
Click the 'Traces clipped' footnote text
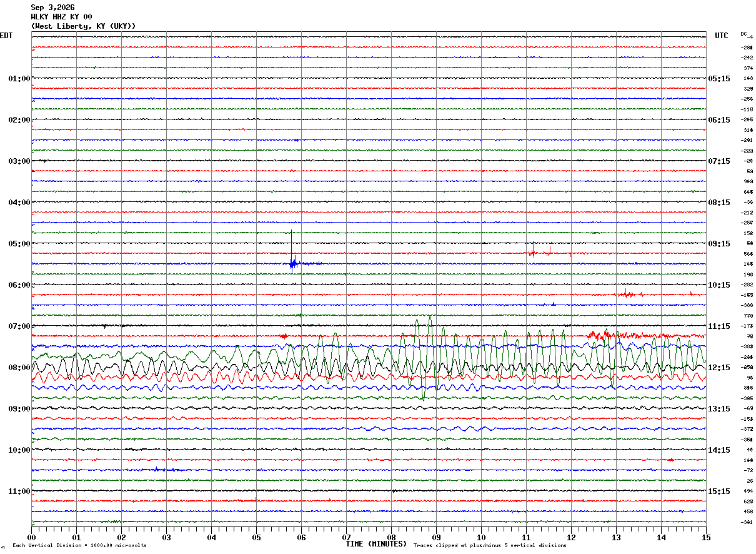[490, 546]
